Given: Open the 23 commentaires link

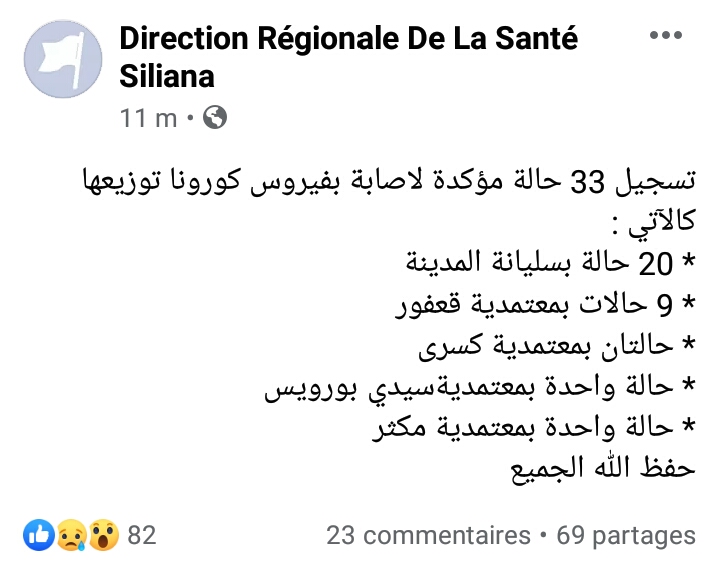Looking at the screenshot, I should coord(428,535).
